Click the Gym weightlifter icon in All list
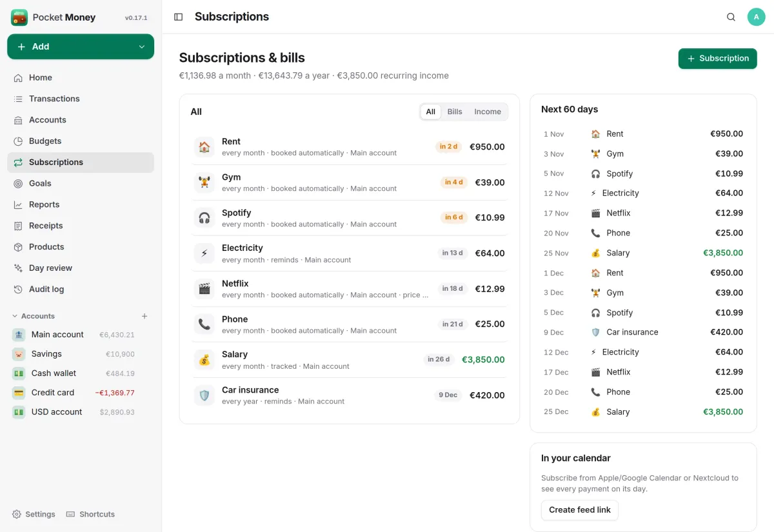This screenshot has width=774, height=532. (204, 182)
